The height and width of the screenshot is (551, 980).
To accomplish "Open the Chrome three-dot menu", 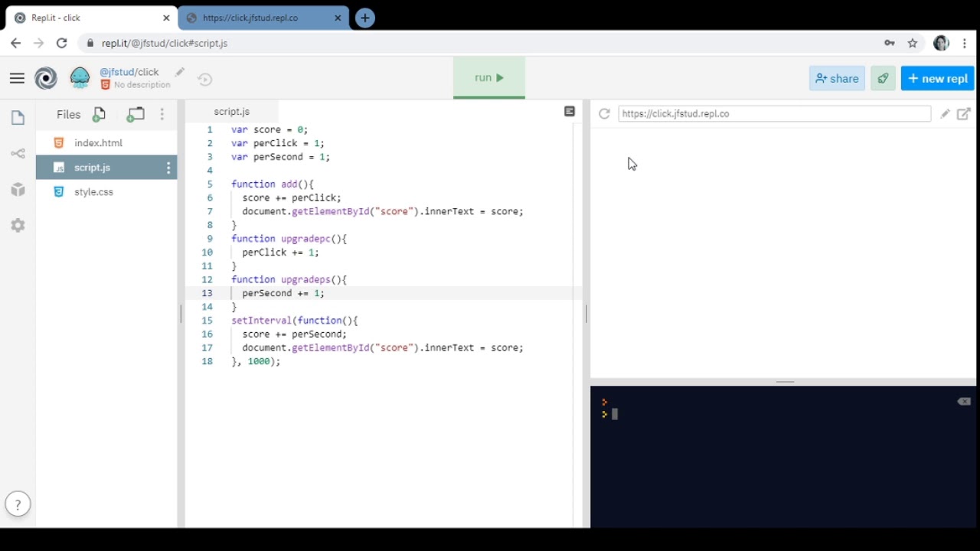I will point(965,43).
